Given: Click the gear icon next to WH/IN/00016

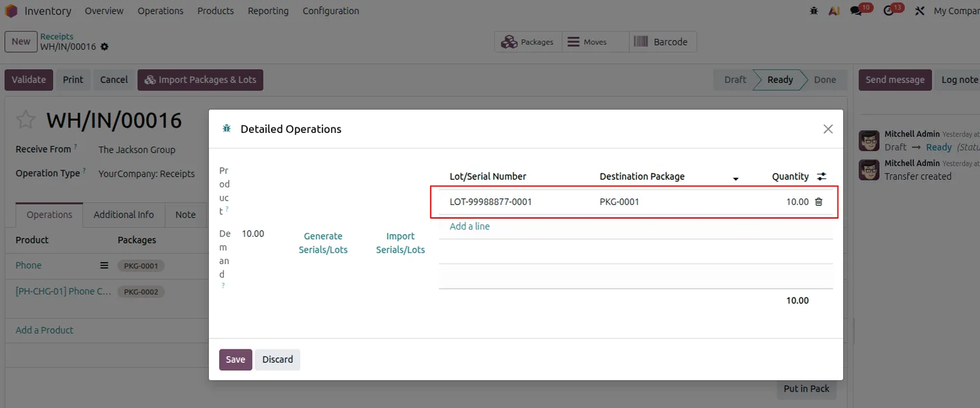Looking at the screenshot, I should (104, 47).
